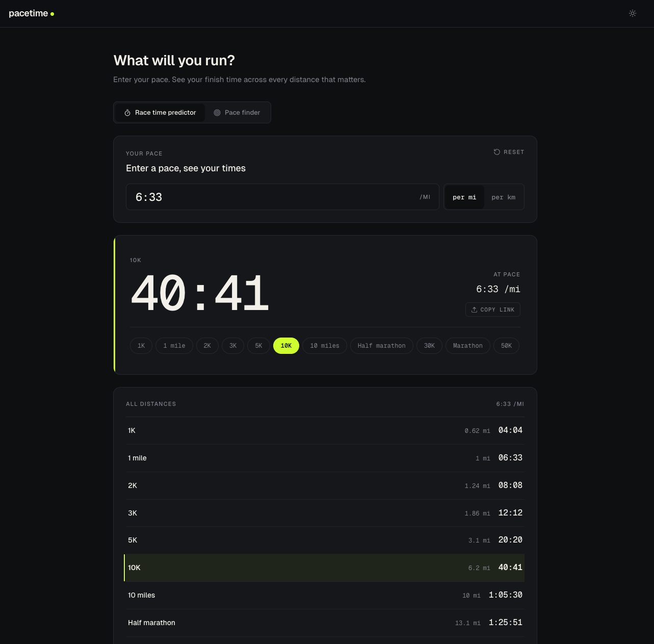Click the target icon in Pace finder tab
The width and height of the screenshot is (654, 644).
pos(217,113)
